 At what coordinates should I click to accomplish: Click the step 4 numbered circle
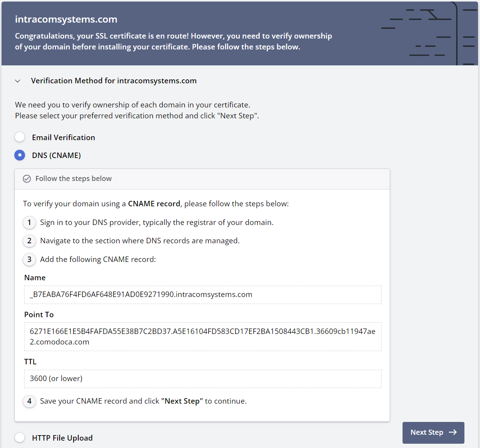[29, 401]
